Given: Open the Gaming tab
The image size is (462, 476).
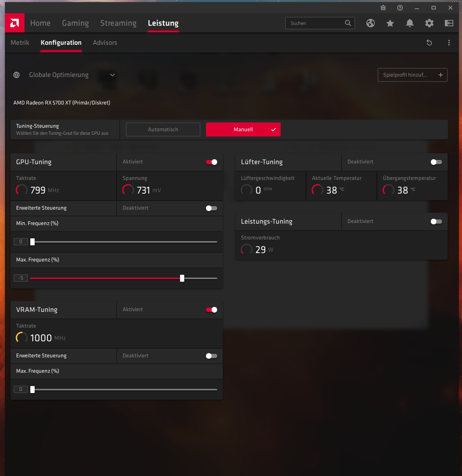Looking at the screenshot, I should click(x=75, y=23).
